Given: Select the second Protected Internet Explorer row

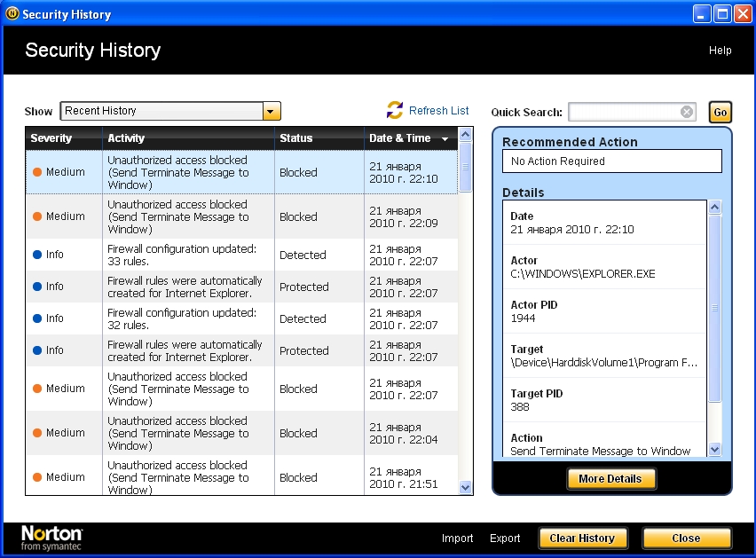Looking at the screenshot, I should click(241, 350).
